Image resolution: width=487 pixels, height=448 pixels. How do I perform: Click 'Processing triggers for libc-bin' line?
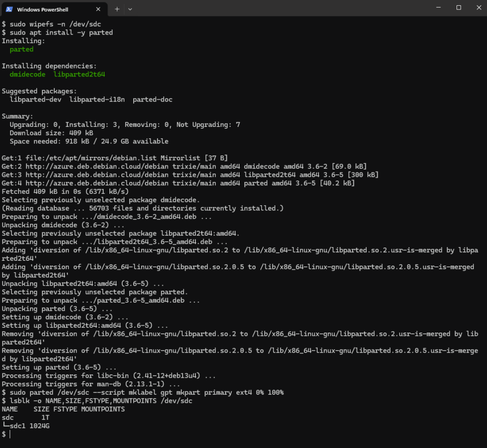coord(109,376)
